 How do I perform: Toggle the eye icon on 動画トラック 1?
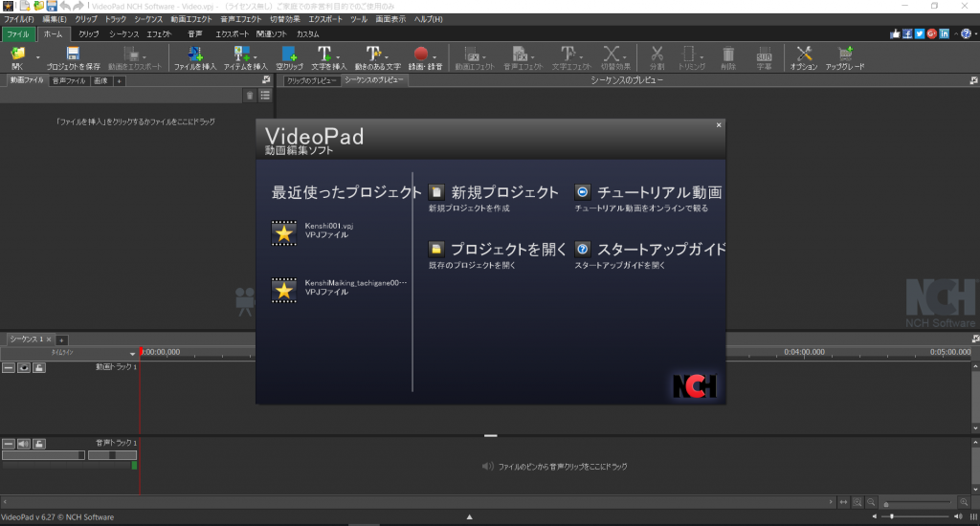(x=23, y=367)
